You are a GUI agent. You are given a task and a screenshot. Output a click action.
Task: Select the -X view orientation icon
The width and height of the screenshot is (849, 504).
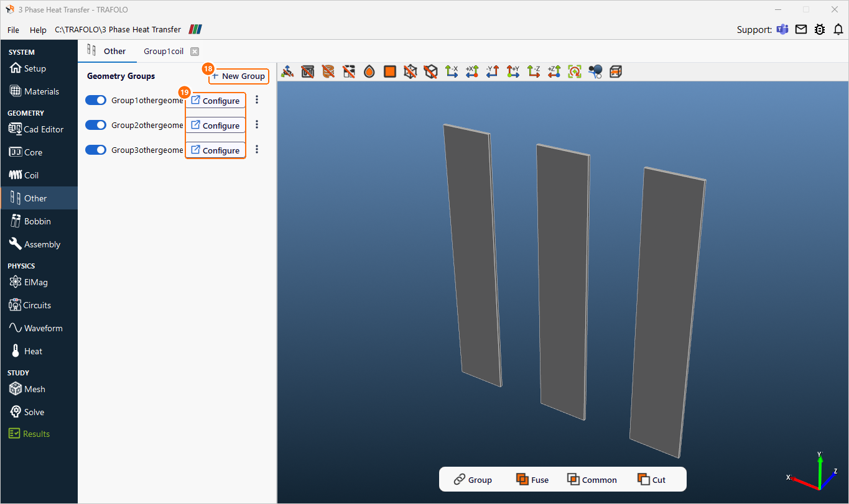coord(452,71)
